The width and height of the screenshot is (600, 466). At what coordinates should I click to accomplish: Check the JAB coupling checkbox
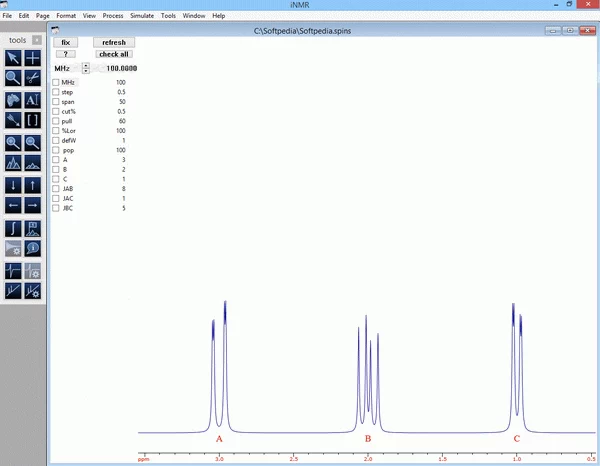coord(56,189)
